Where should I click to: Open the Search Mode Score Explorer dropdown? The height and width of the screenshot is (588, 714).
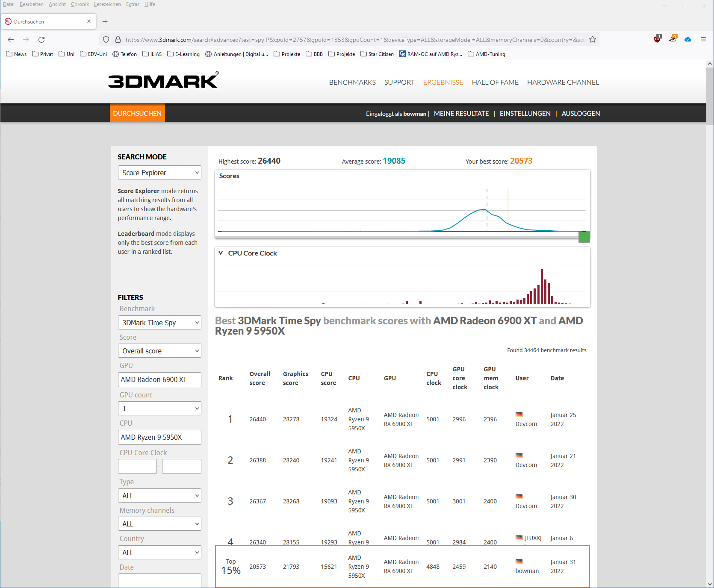tap(159, 173)
